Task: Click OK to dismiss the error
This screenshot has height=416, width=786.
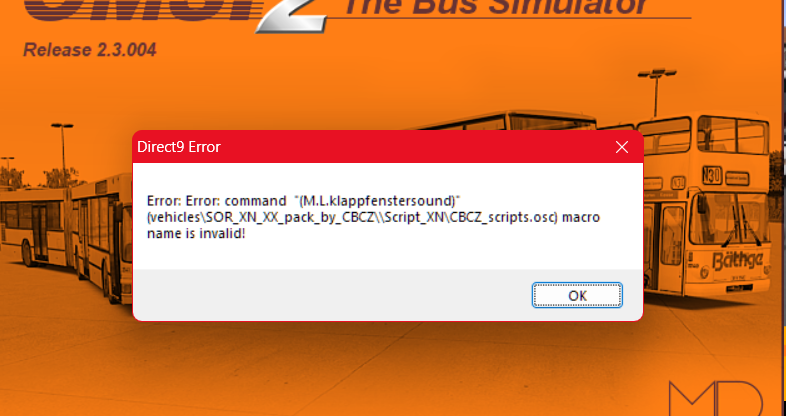Action: pos(577,295)
